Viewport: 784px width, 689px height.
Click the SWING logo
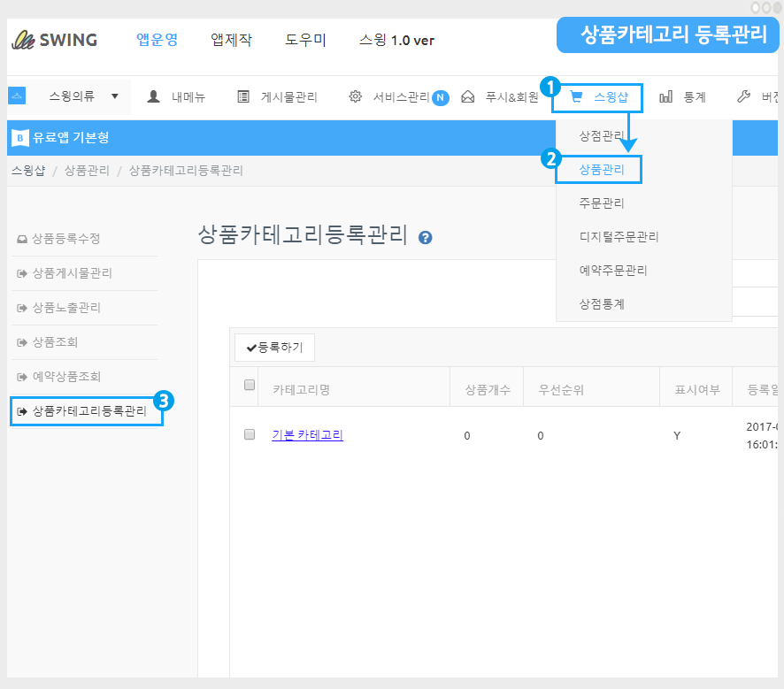(x=54, y=40)
